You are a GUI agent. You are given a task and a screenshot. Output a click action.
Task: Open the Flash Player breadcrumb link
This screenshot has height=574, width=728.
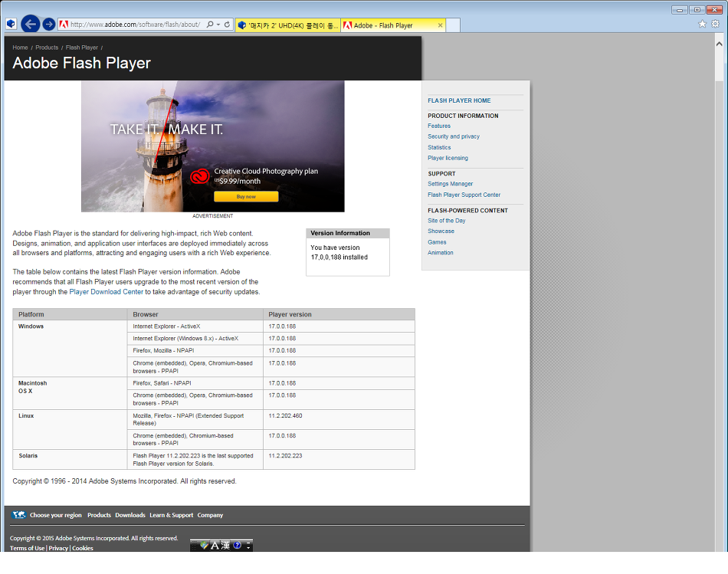[x=82, y=48]
